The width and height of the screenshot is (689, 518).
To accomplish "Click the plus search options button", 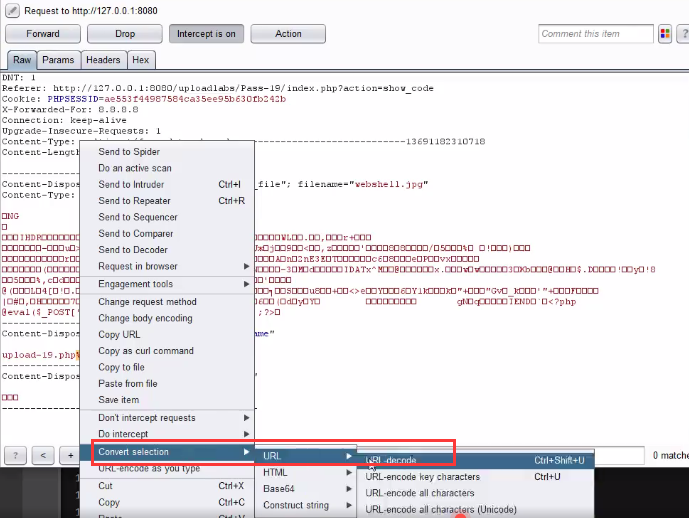I will tap(70, 455).
